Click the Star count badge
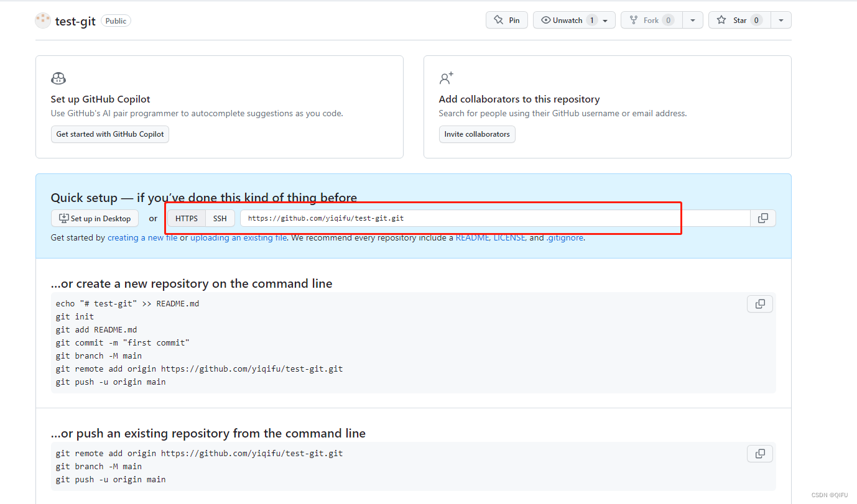The height and width of the screenshot is (504, 857). (756, 21)
